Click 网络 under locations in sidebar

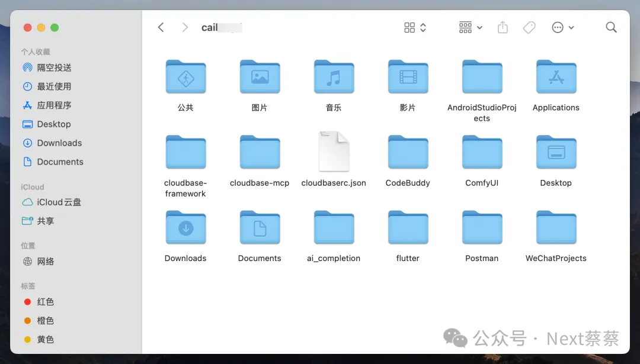[x=46, y=262]
